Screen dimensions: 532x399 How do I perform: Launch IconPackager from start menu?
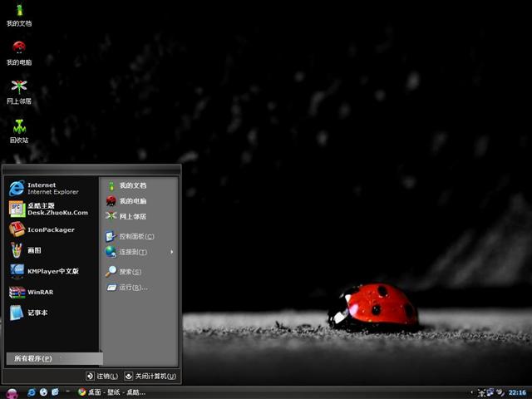click(x=52, y=229)
